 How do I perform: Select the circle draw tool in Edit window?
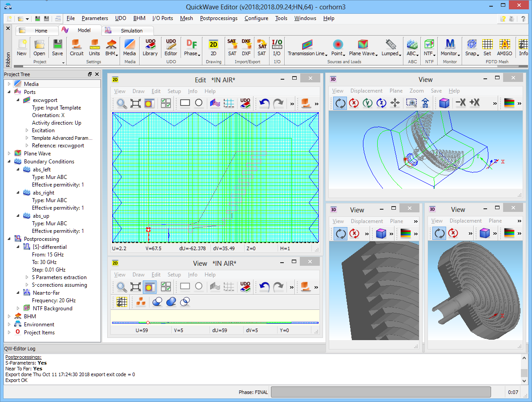[199, 103]
